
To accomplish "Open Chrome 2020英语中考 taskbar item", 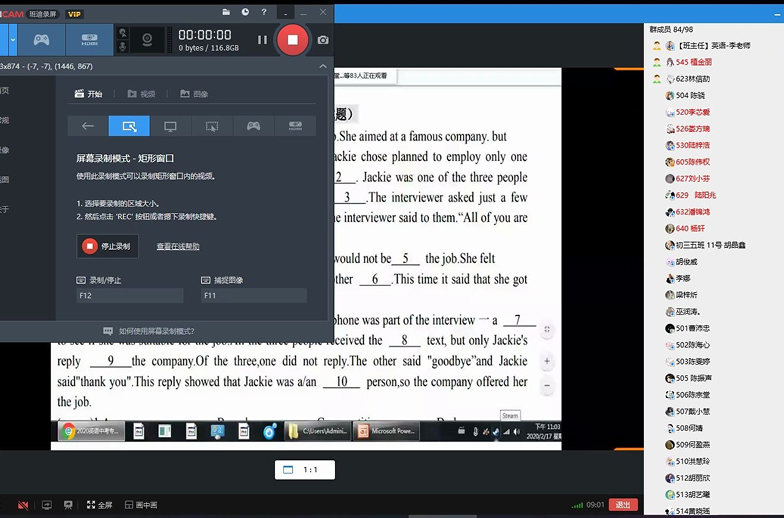I will (92, 430).
